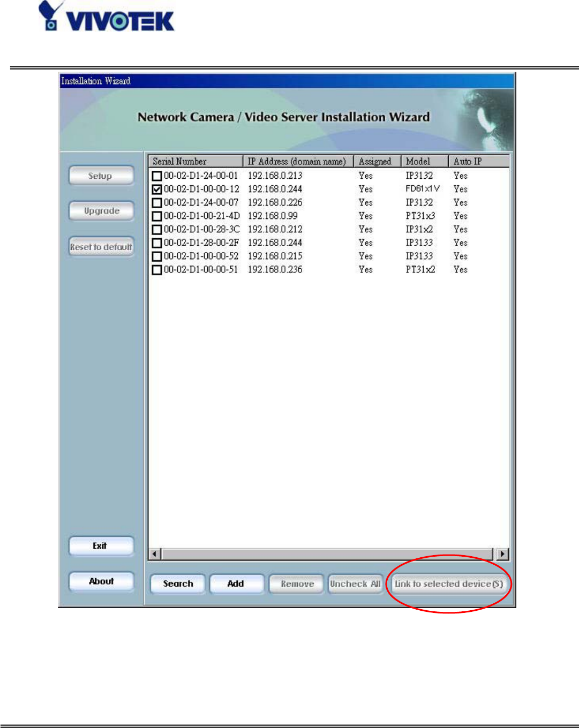Tick checkbox for serial 00-02-D1-24-00-01
The height and width of the screenshot is (728, 579).
pyautogui.click(x=157, y=176)
